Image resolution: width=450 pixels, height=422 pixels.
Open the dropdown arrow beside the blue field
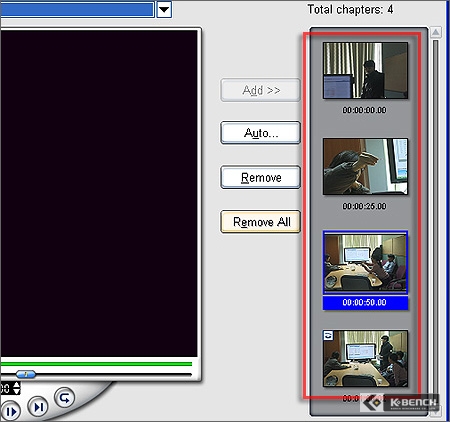tap(164, 9)
